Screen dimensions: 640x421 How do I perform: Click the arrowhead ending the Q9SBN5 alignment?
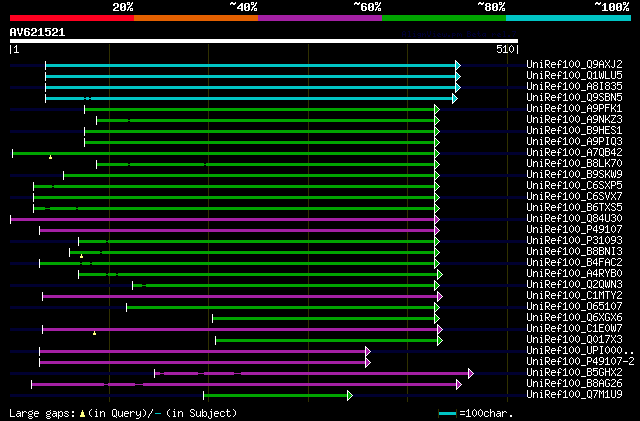pyautogui.click(x=455, y=98)
